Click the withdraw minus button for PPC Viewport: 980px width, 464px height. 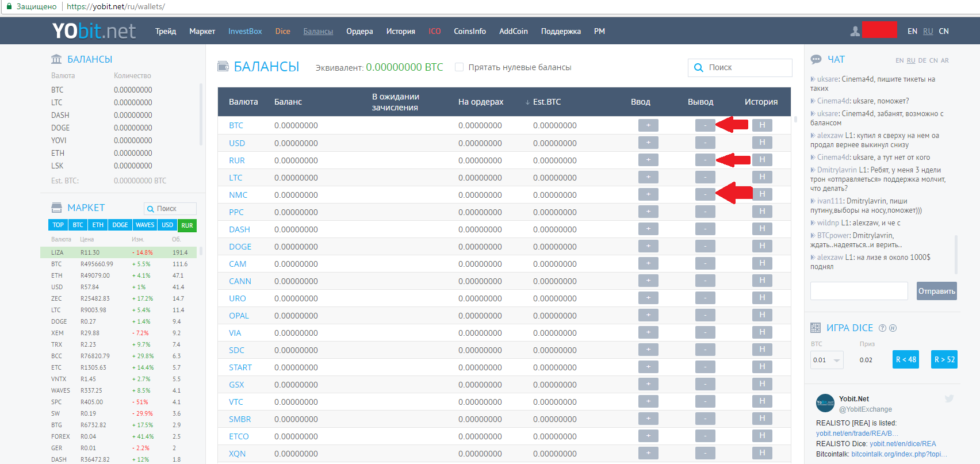705,212
